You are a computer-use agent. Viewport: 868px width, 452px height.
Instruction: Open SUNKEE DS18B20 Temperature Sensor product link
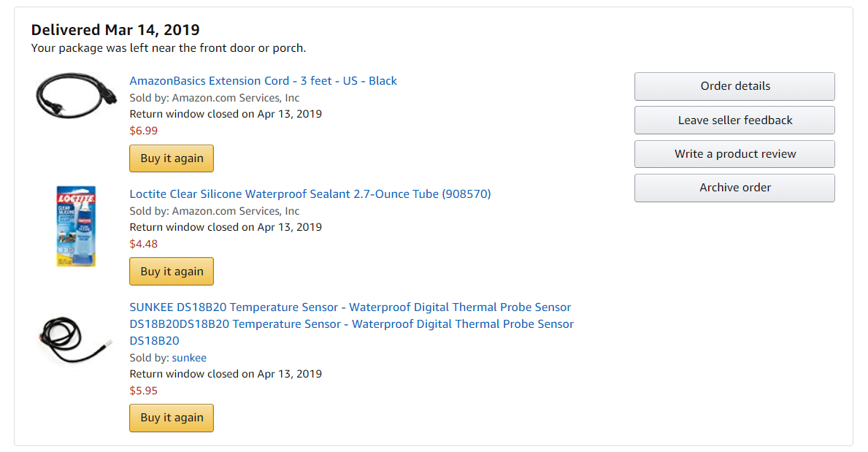pyautogui.click(x=352, y=324)
